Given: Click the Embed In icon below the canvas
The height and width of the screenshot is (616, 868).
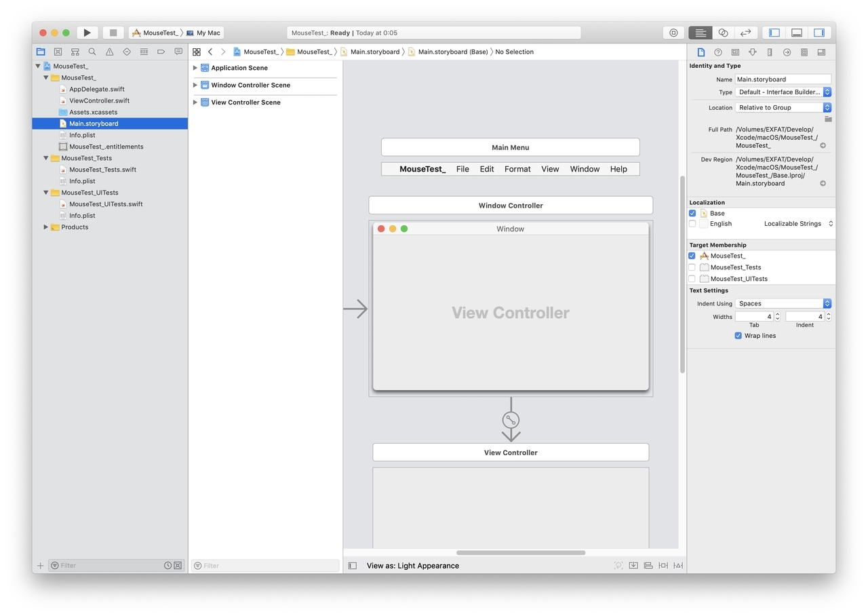Looking at the screenshot, I should [x=633, y=566].
